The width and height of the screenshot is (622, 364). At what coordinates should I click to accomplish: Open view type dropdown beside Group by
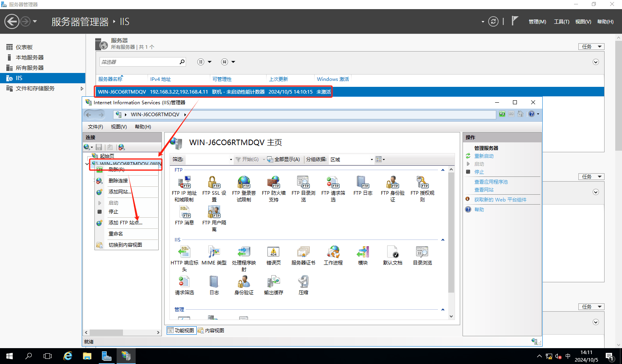(x=380, y=159)
